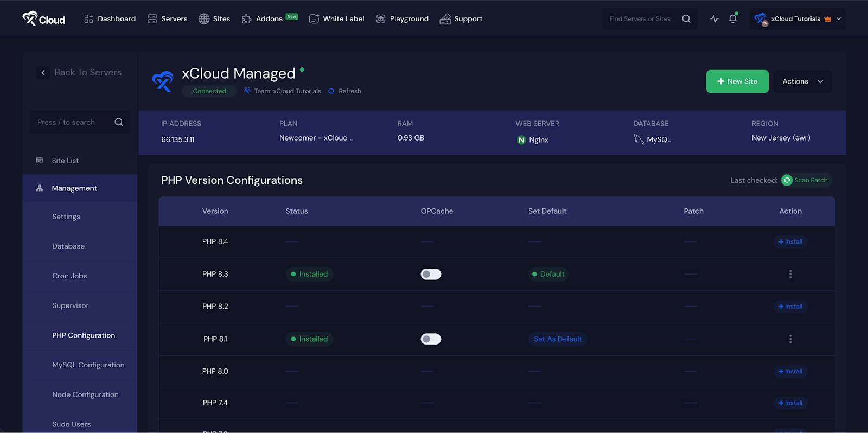
Task: Install PHP 8.4
Action: coord(790,242)
